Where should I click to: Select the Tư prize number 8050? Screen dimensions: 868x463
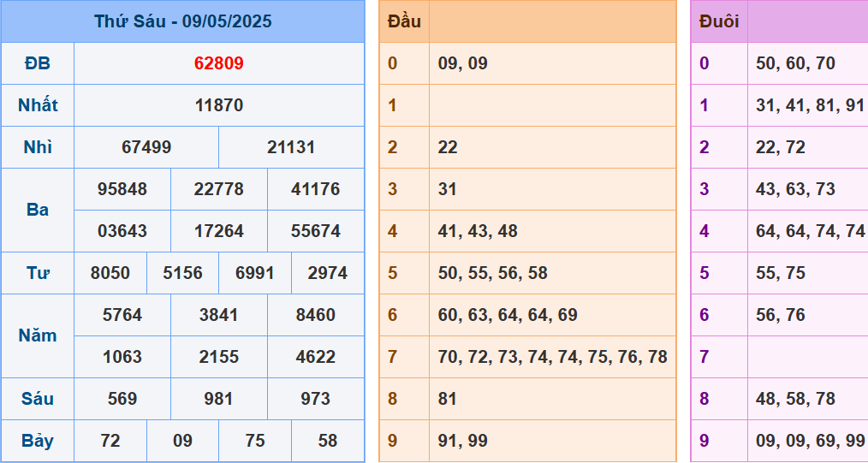tap(110, 273)
